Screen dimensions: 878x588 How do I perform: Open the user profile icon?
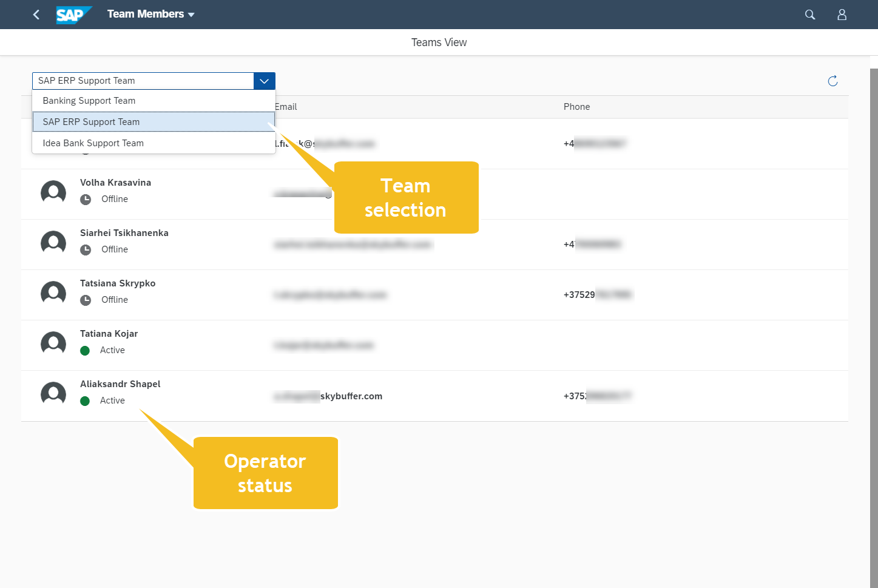[x=842, y=15]
